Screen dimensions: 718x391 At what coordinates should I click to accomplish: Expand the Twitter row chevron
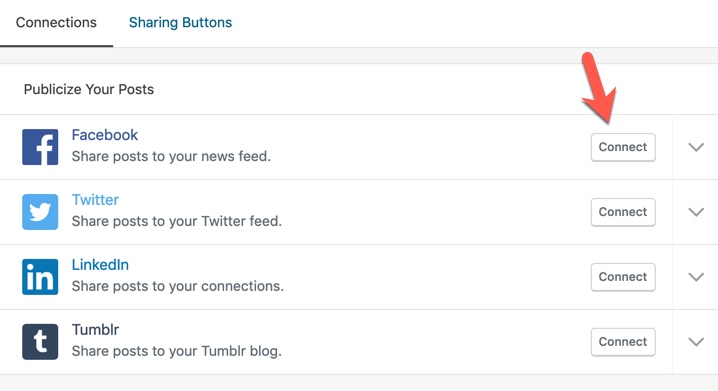point(696,212)
